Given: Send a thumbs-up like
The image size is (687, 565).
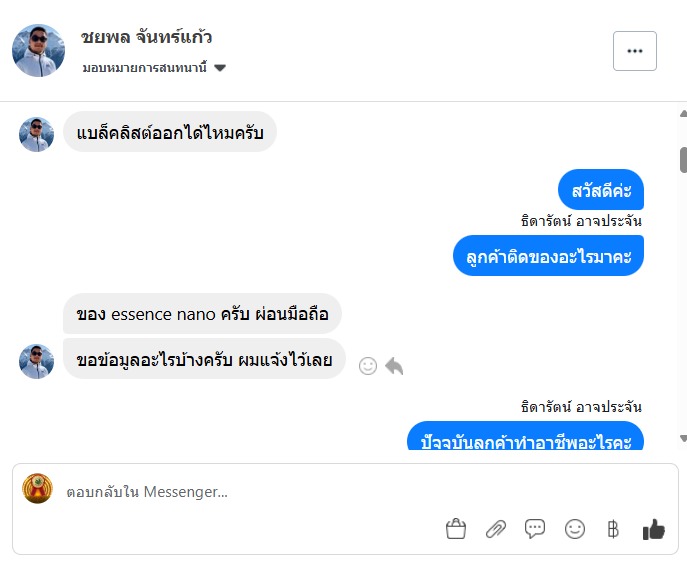Looking at the screenshot, I should (654, 529).
